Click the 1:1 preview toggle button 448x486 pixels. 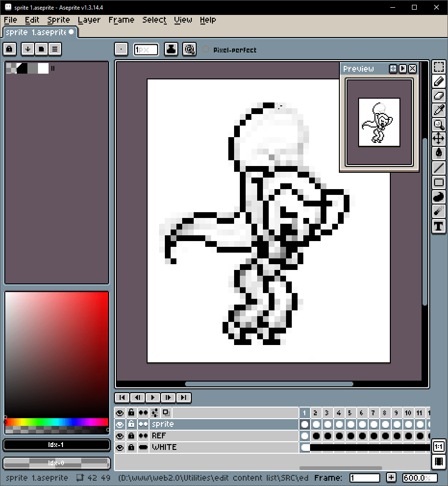tap(438, 447)
